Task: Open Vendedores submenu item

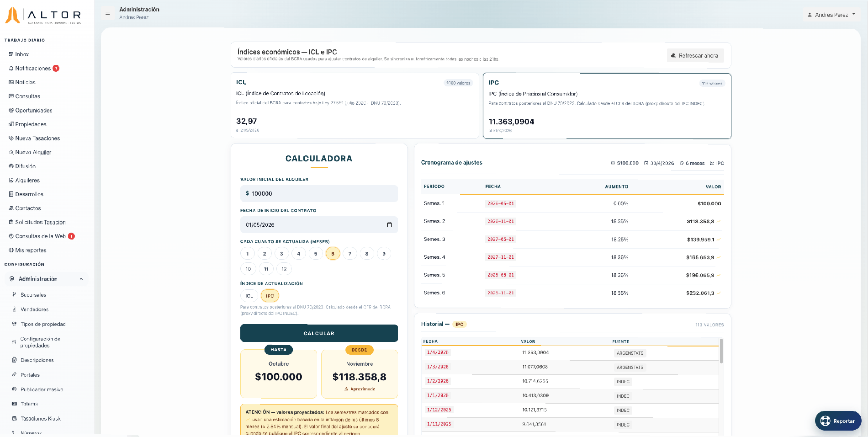Action: pyautogui.click(x=34, y=309)
